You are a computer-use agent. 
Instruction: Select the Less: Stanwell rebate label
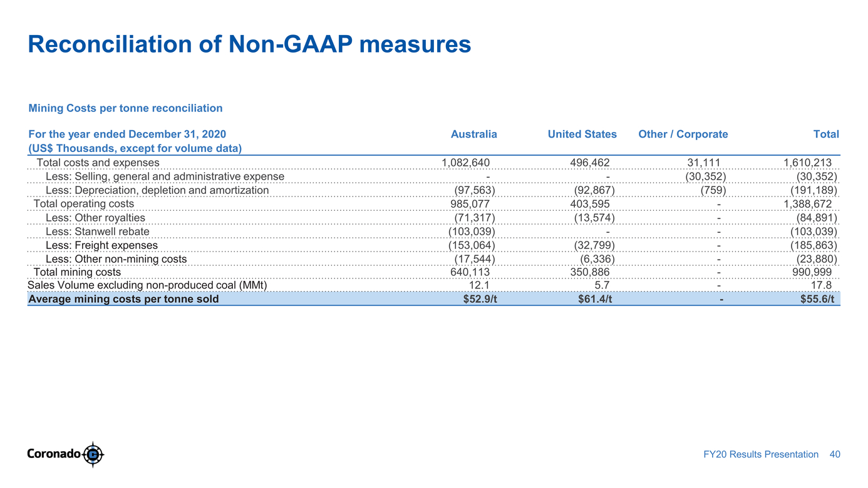pos(98,231)
